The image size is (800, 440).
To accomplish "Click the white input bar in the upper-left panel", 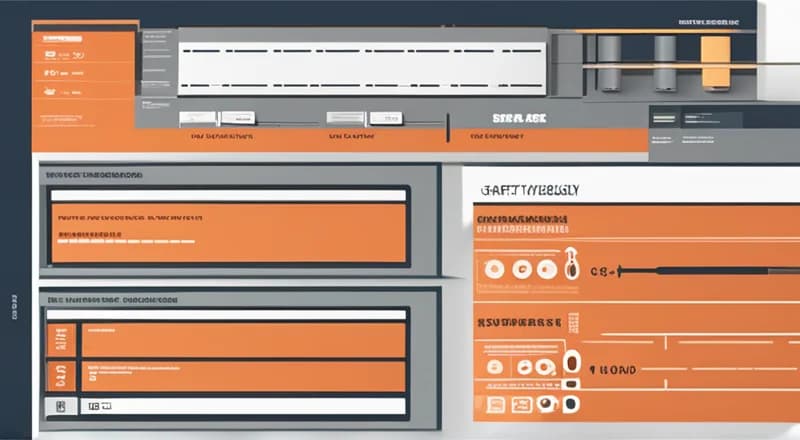I will point(228,195).
